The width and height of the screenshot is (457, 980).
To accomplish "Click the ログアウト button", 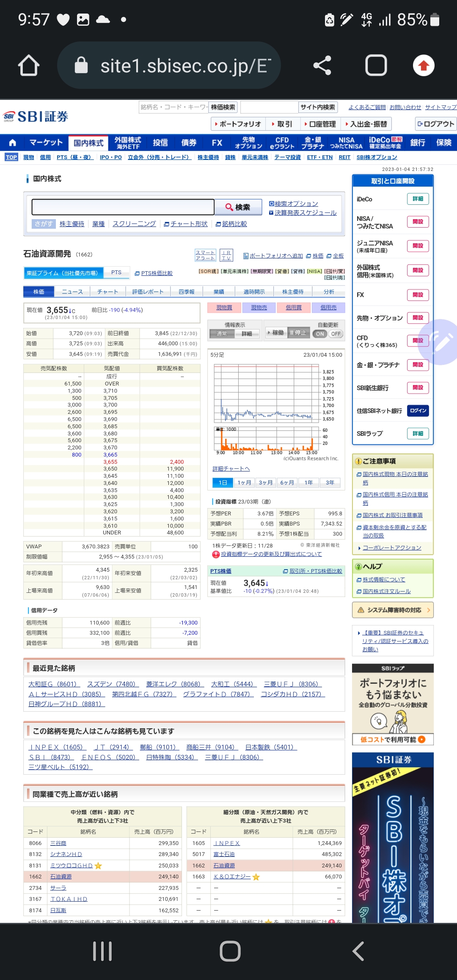I will (x=436, y=124).
